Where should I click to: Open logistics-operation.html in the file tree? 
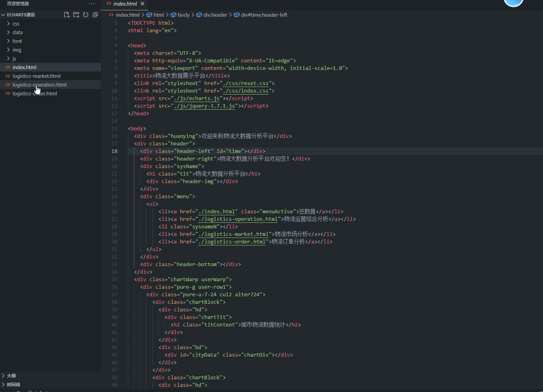[40, 85]
